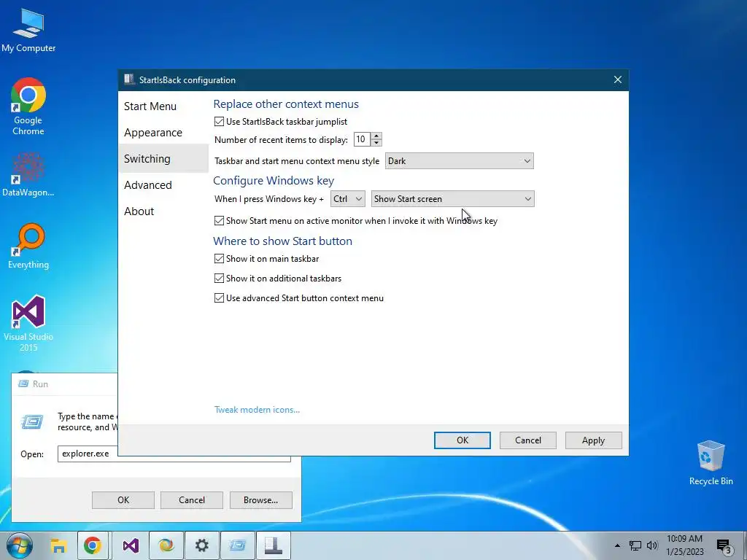
Task: Click Tweak modern icons link
Action: 257,410
